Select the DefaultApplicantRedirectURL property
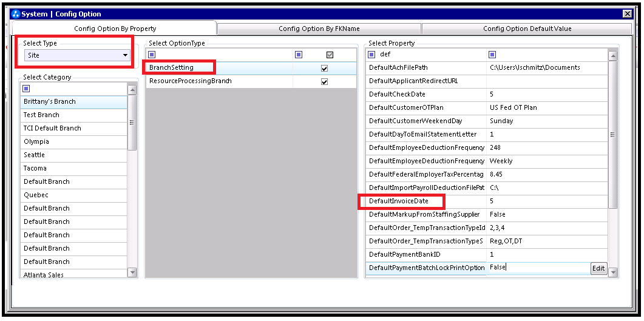 tap(426, 81)
